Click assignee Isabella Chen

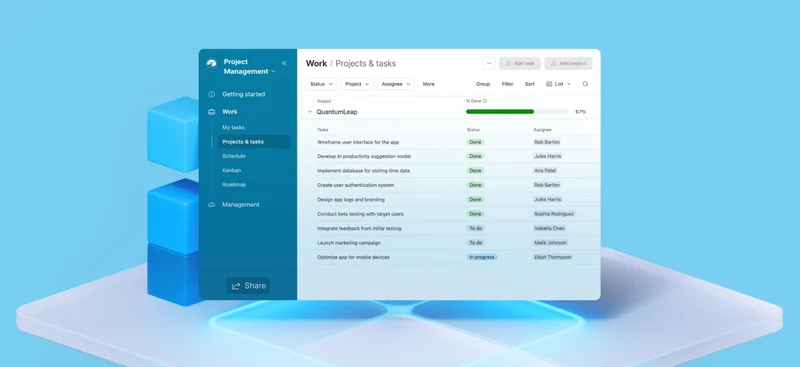coord(549,229)
